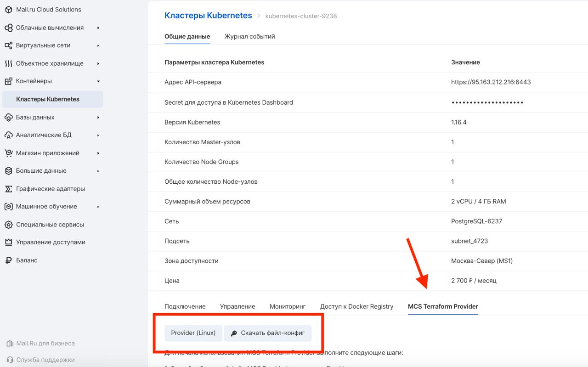This screenshot has height=367, width=588.
Task: Click the Виртуальные сети sidebar icon
Action: (8, 45)
